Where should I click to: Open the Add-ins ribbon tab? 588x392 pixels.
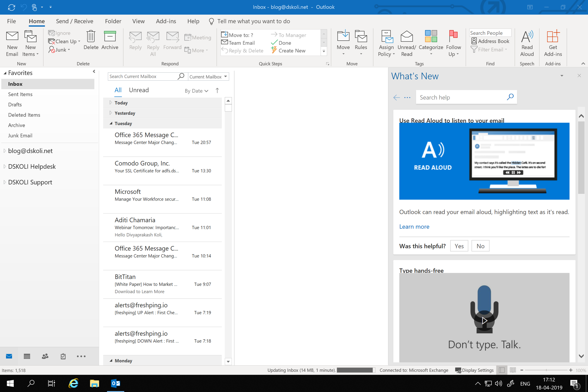[x=166, y=21]
